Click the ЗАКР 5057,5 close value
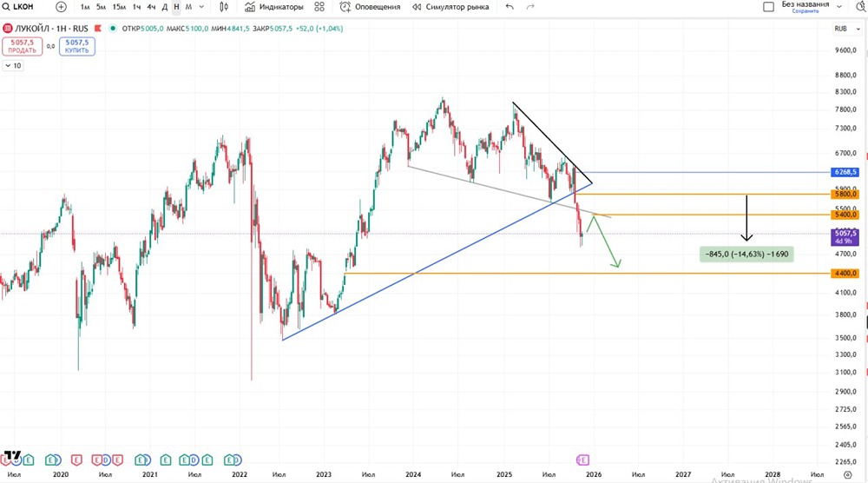 pos(273,29)
